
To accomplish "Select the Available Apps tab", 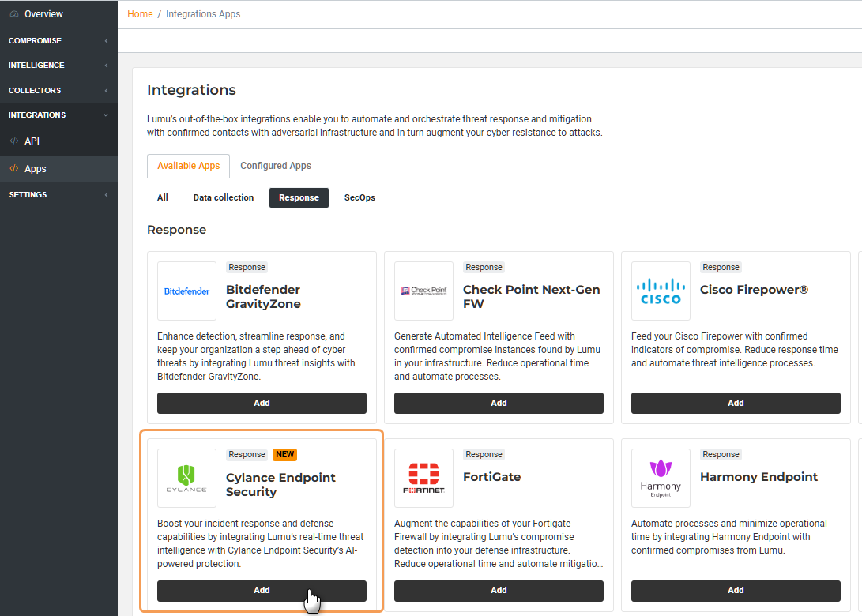I will (x=188, y=166).
